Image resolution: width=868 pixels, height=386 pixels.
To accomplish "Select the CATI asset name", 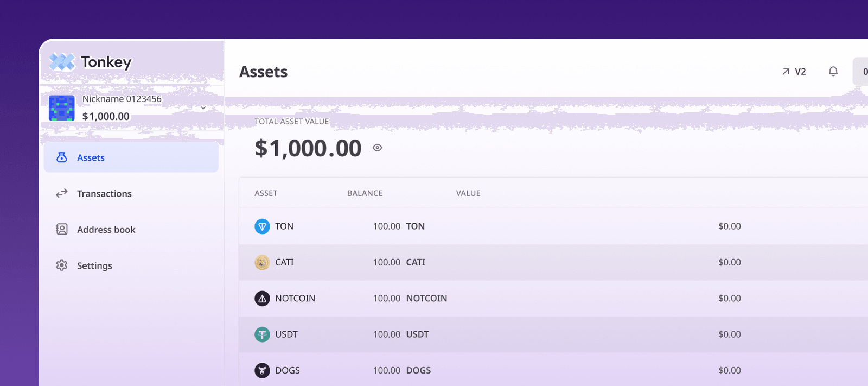I will [x=284, y=262].
